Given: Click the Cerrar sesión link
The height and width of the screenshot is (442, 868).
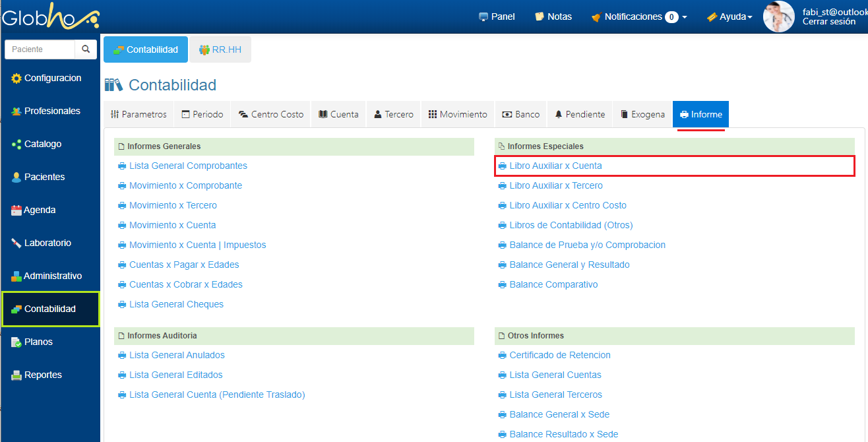Looking at the screenshot, I should coord(828,22).
